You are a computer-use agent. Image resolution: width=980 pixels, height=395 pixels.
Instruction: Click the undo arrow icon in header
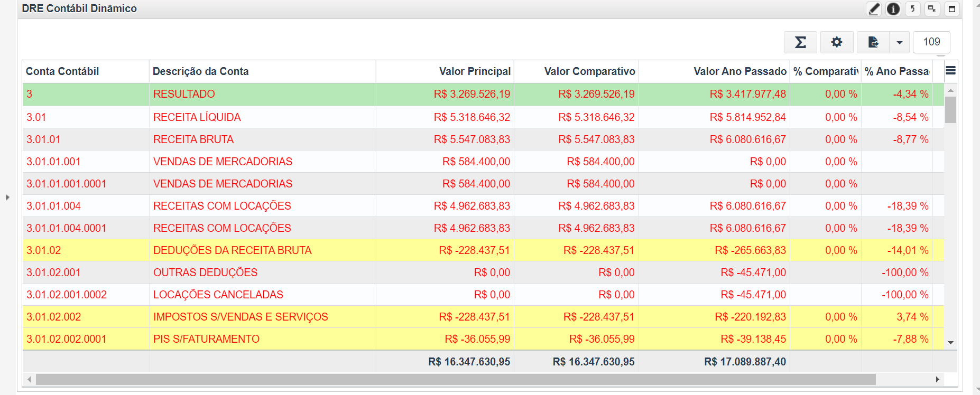click(913, 9)
